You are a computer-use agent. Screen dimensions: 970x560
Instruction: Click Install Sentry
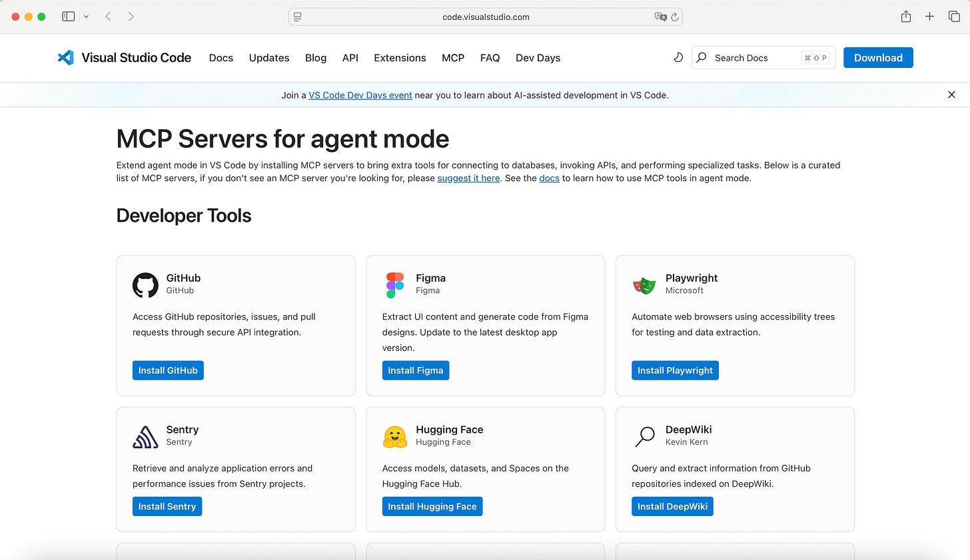click(x=167, y=506)
